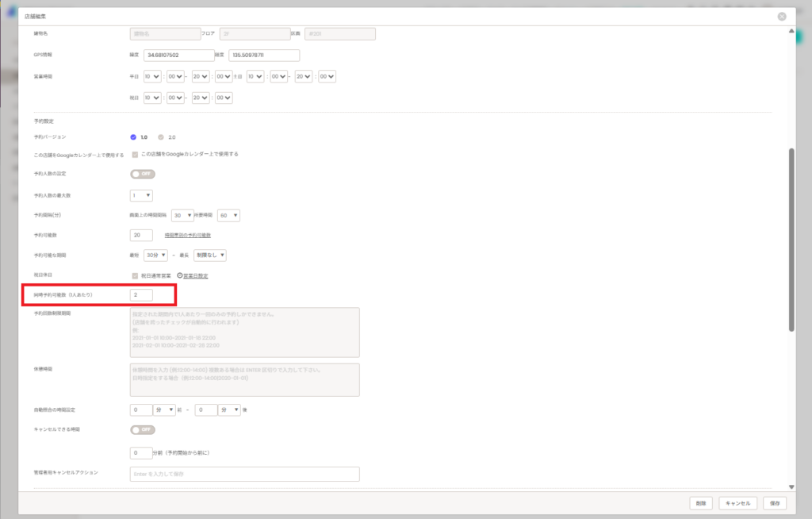Screen dimensions: 812x519
Task: Click the scroll-down arrow of the dialog scrollbar
Action: pos(791,486)
